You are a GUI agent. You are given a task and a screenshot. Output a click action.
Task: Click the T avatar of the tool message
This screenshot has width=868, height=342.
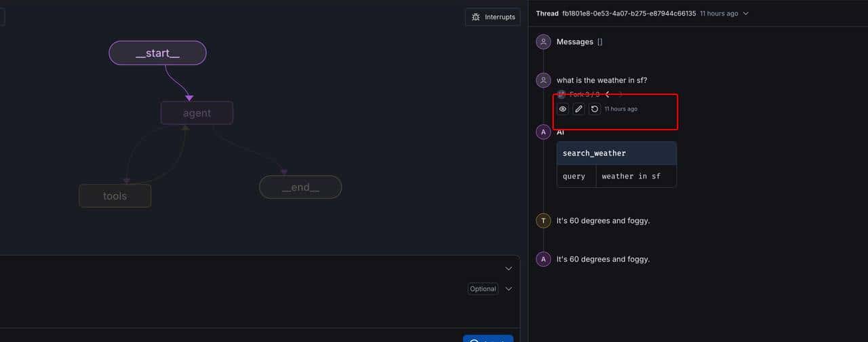pyautogui.click(x=543, y=221)
